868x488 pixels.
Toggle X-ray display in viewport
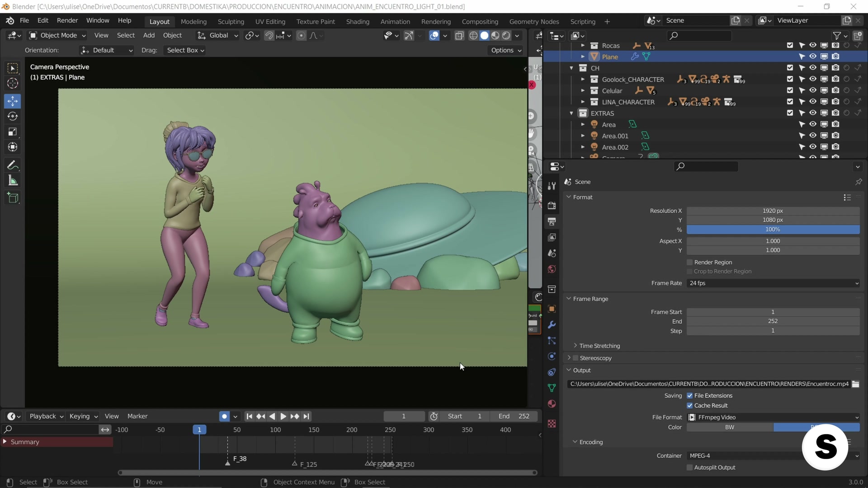click(459, 35)
